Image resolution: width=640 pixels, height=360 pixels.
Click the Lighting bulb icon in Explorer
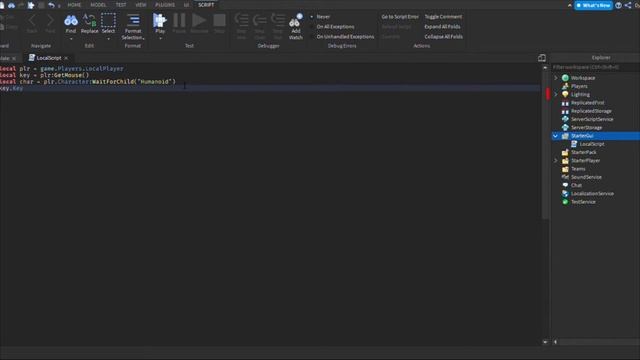click(x=565, y=94)
